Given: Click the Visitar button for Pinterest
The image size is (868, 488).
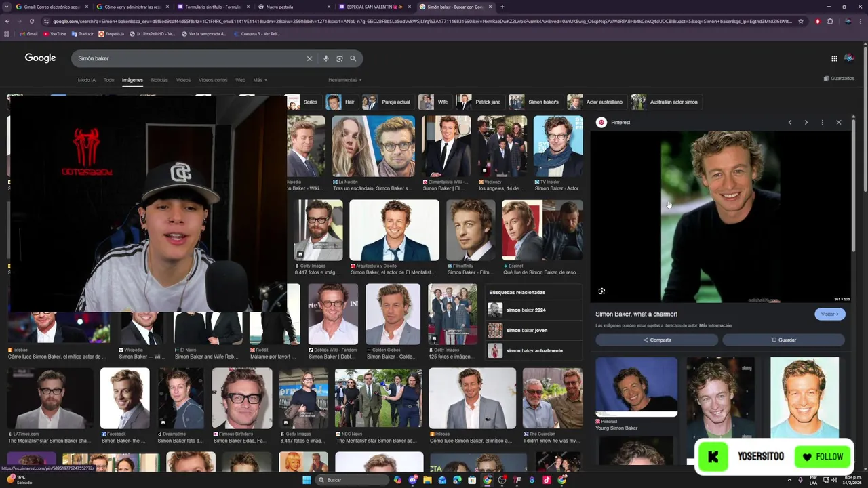Looking at the screenshot, I should point(830,314).
